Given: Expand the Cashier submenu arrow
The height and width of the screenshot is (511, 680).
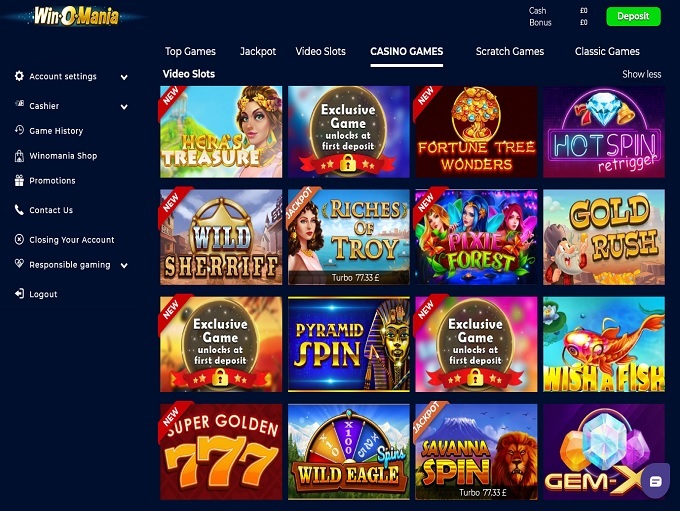Looking at the screenshot, I should point(124,107).
